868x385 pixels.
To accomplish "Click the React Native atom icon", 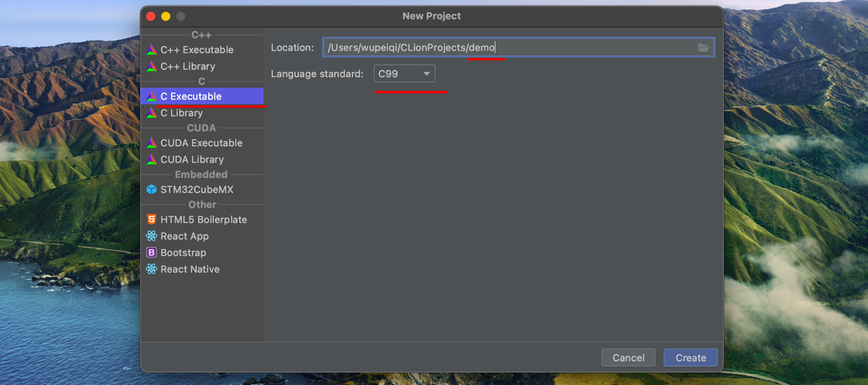I will pos(151,269).
